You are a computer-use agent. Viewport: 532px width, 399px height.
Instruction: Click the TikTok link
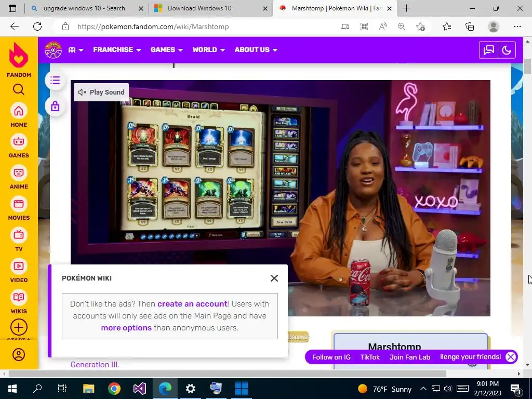(x=370, y=357)
